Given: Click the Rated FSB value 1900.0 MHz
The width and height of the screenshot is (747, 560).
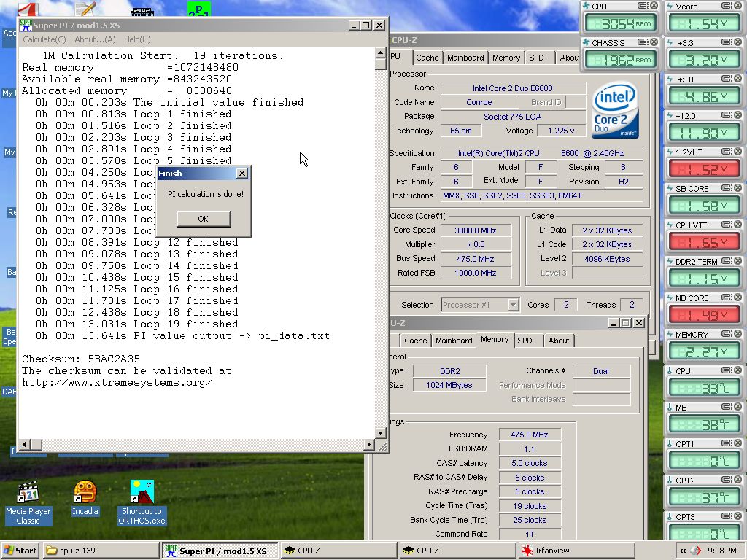Looking at the screenshot, I should coord(476,273).
